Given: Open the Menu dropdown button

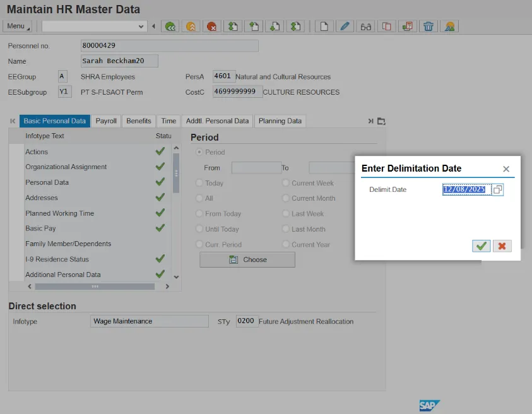Looking at the screenshot, I should click(x=18, y=26).
